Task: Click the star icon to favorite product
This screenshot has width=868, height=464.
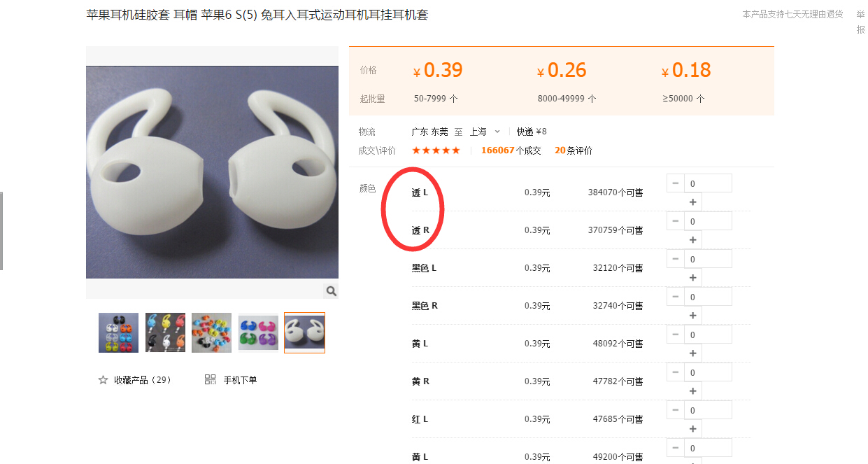Action: point(103,380)
